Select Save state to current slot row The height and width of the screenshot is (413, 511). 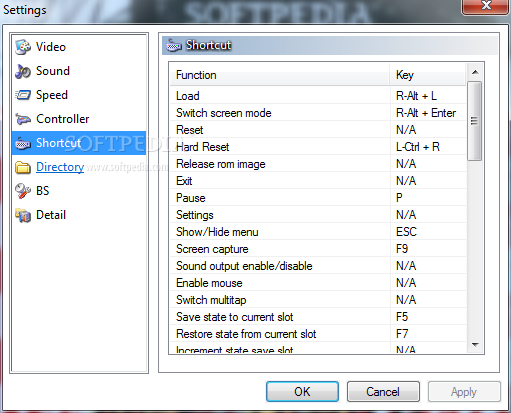pos(318,317)
